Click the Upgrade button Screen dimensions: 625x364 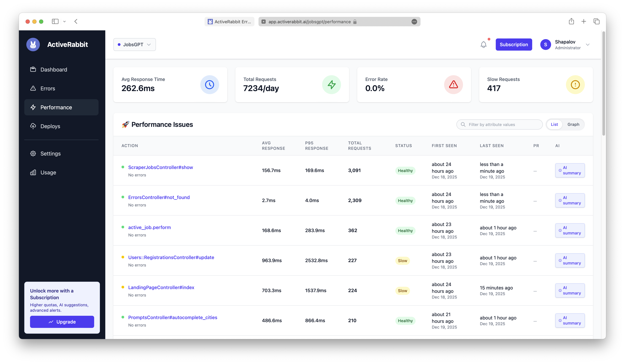tap(62, 322)
